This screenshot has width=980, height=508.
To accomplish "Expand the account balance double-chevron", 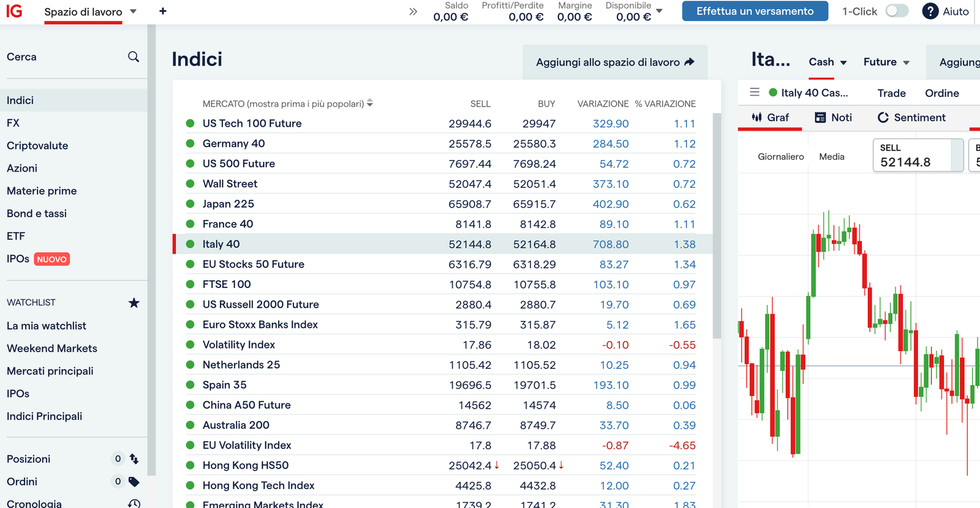I will click(413, 12).
